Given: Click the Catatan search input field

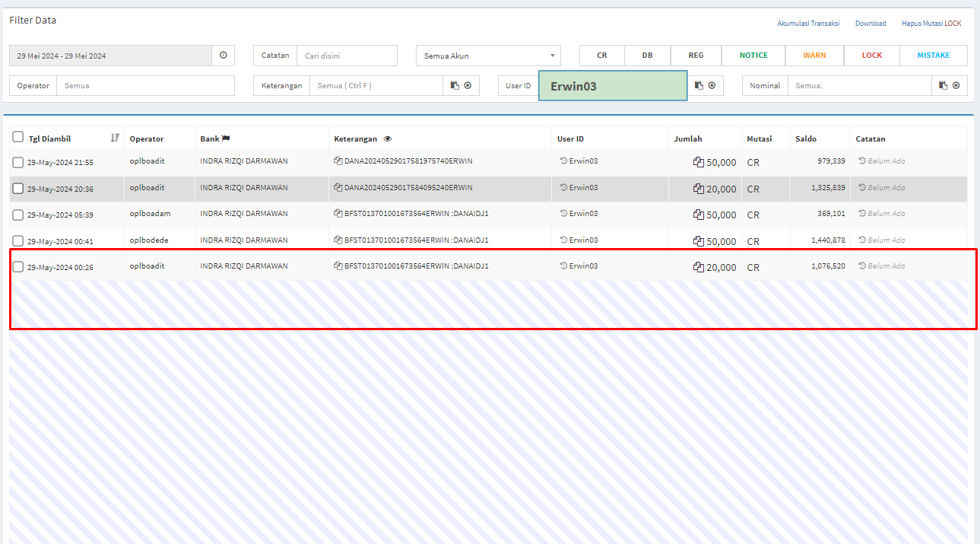Looking at the screenshot, I should (347, 56).
